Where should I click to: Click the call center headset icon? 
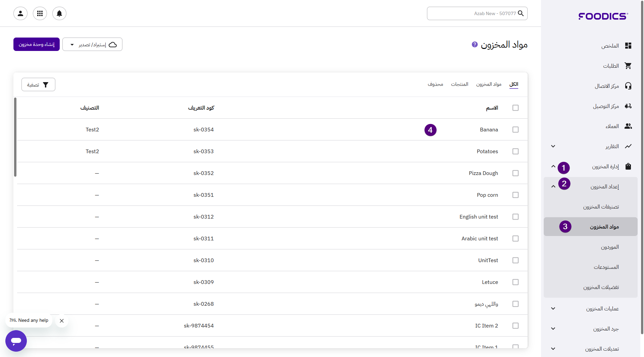tap(628, 86)
